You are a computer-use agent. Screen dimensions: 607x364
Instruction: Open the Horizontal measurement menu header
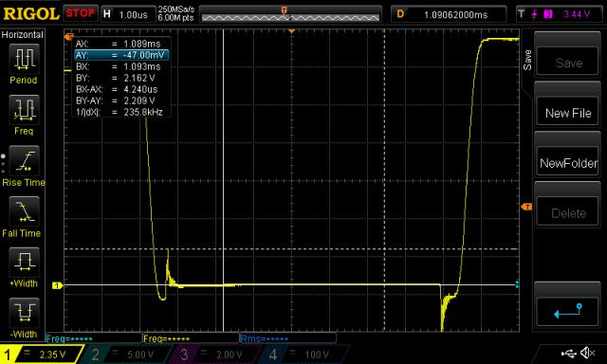pyautogui.click(x=23, y=34)
